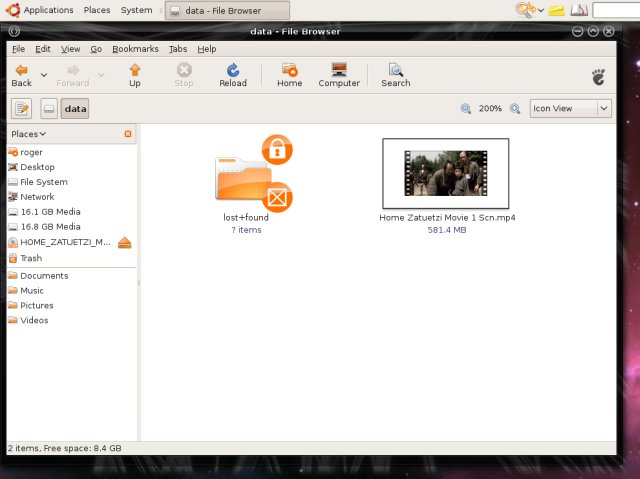The width and height of the screenshot is (640, 479).
Task: Open the Edit menu
Action: (x=43, y=48)
